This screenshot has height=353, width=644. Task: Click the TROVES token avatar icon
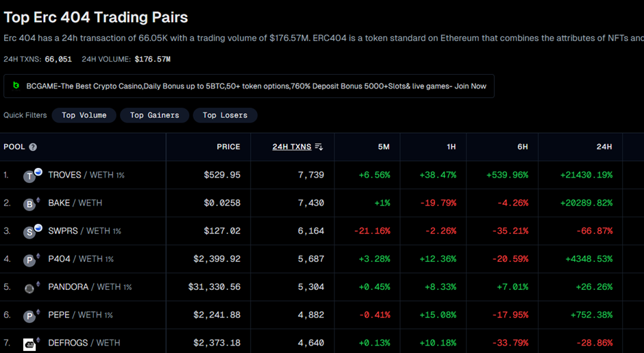click(x=29, y=177)
